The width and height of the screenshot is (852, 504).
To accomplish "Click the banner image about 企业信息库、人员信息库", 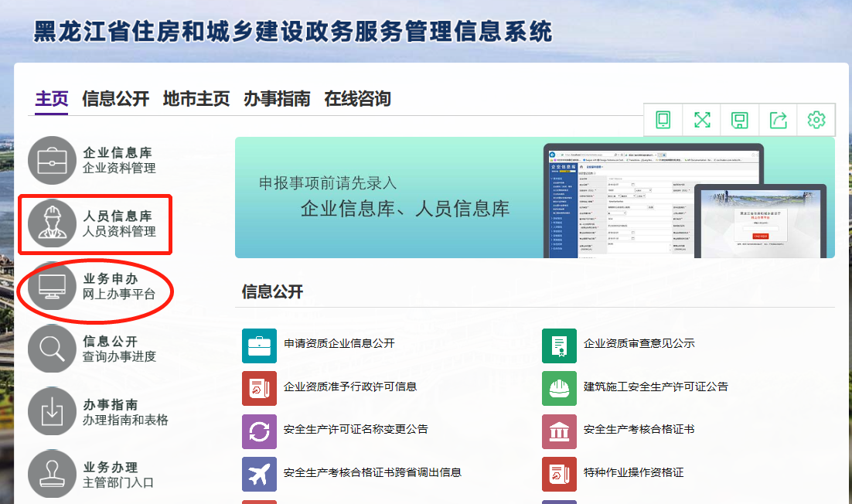I will coord(534,198).
